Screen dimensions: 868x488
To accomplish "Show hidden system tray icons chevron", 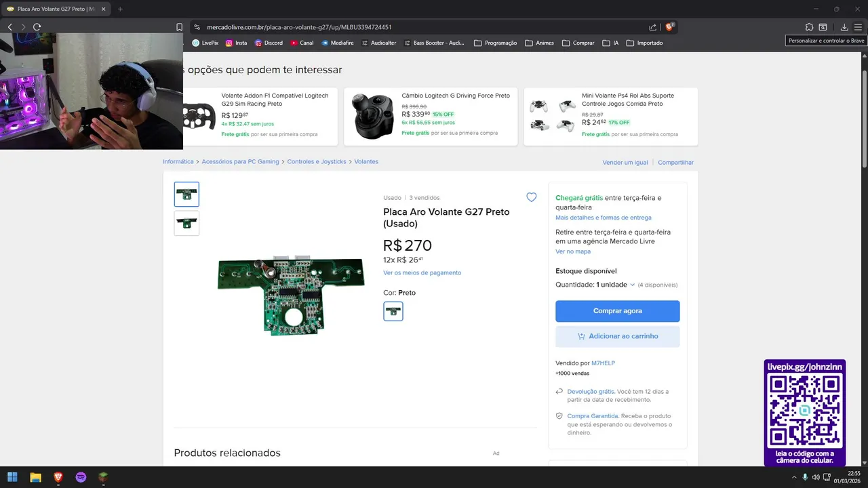I will (794, 477).
